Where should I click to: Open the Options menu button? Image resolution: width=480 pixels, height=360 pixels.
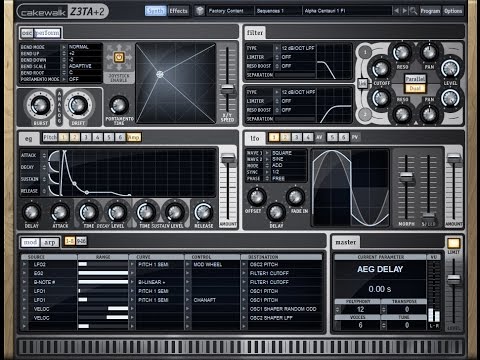[x=453, y=11]
